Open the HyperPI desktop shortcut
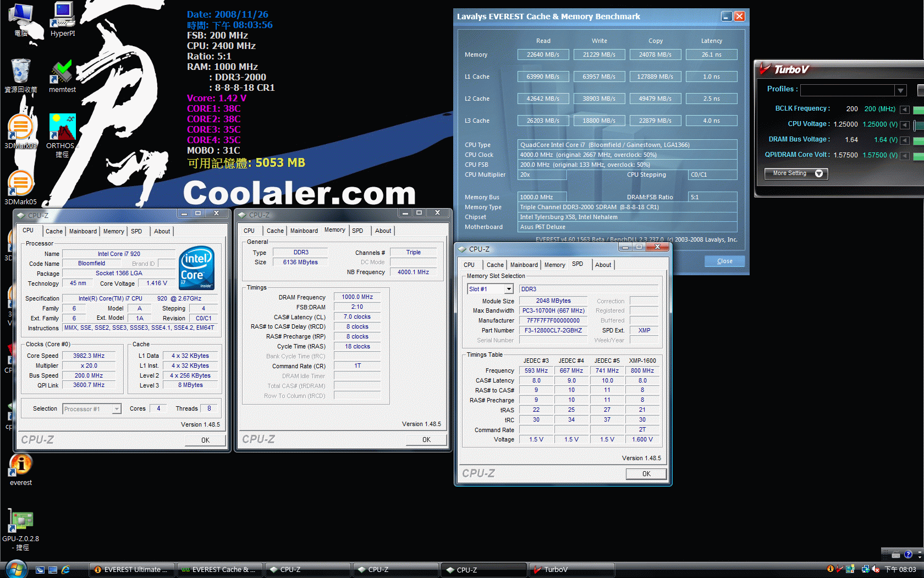Viewport: 924px width, 578px height. pos(63,19)
